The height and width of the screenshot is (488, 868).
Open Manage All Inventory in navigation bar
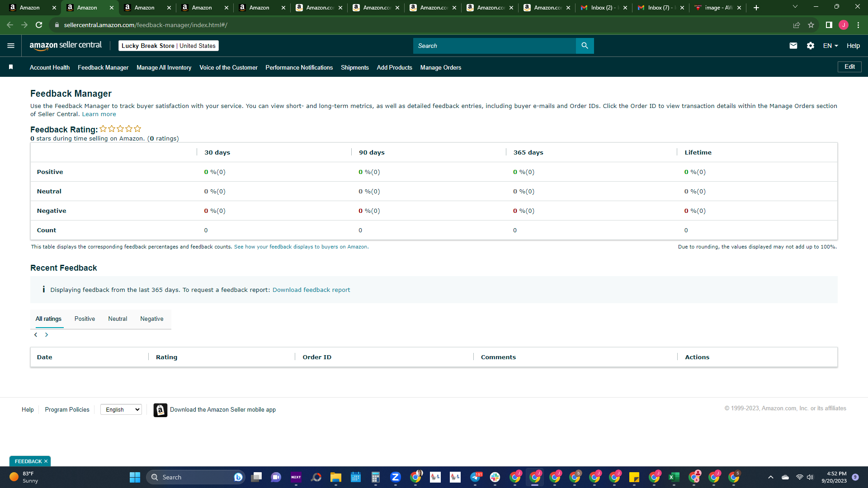164,67
